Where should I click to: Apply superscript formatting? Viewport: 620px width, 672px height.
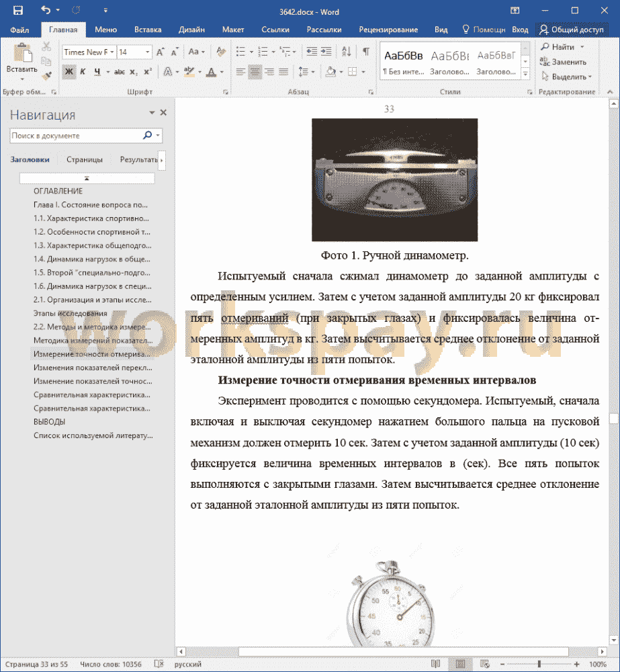click(148, 72)
